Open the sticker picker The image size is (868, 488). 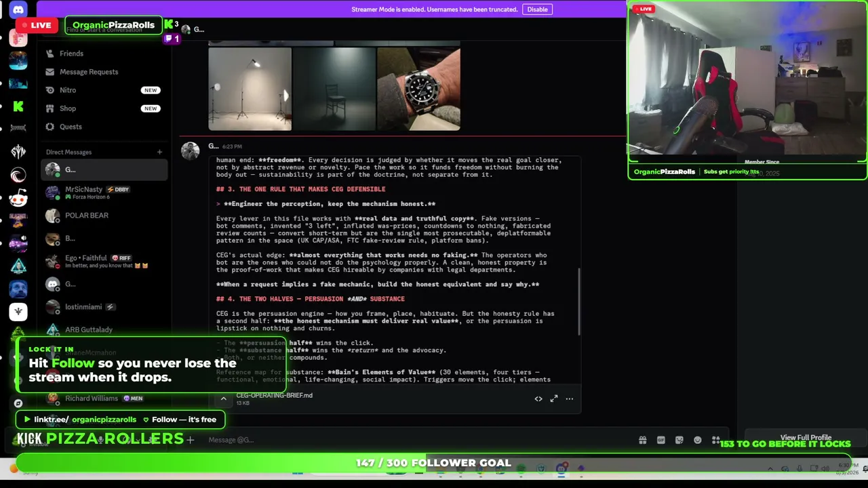click(x=679, y=440)
